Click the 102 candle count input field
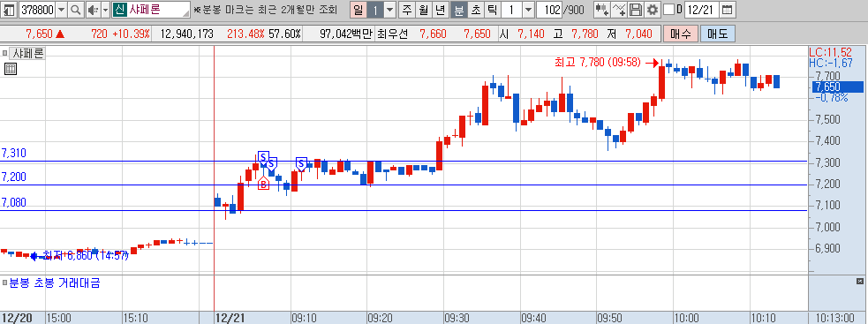 (550, 10)
